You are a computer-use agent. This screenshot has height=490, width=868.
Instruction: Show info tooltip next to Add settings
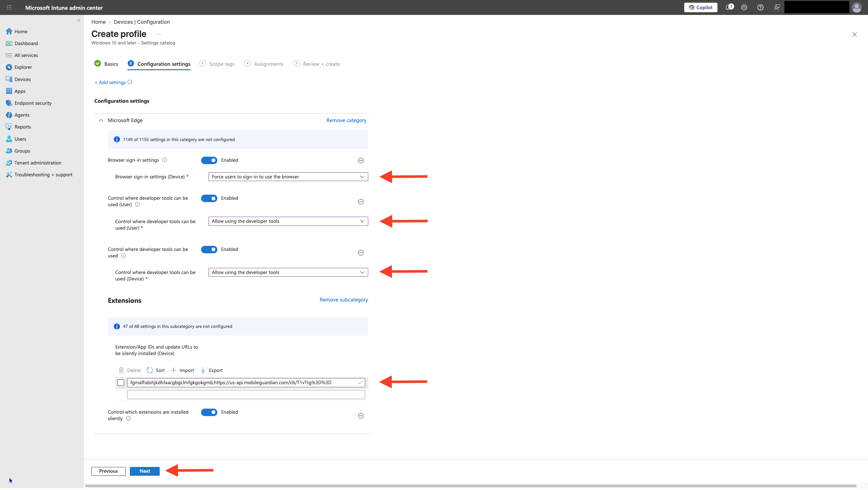point(130,82)
